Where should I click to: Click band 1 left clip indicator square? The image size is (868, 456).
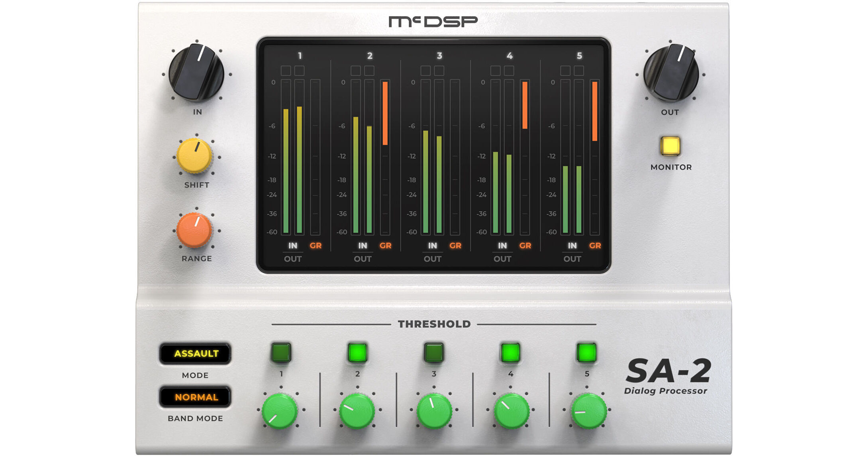click(286, 71)
